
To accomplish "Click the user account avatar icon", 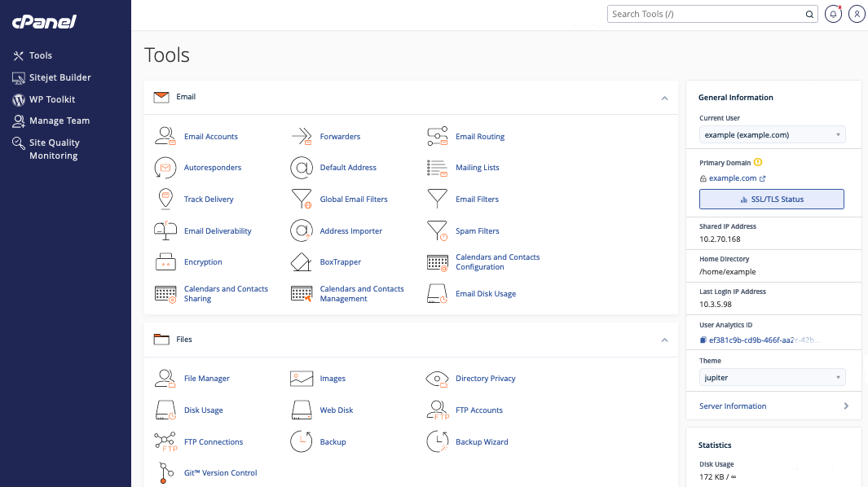I will point(856,14).
